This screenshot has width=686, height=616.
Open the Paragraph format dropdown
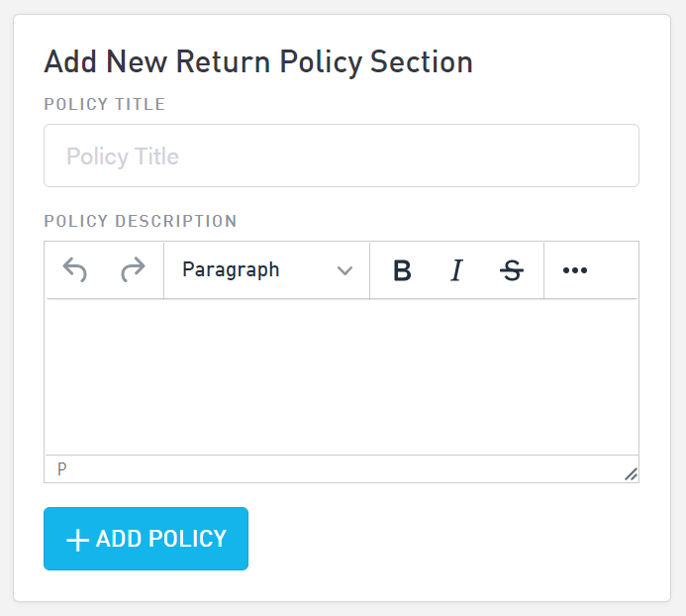pyautogui.click(x=266, y=270)
